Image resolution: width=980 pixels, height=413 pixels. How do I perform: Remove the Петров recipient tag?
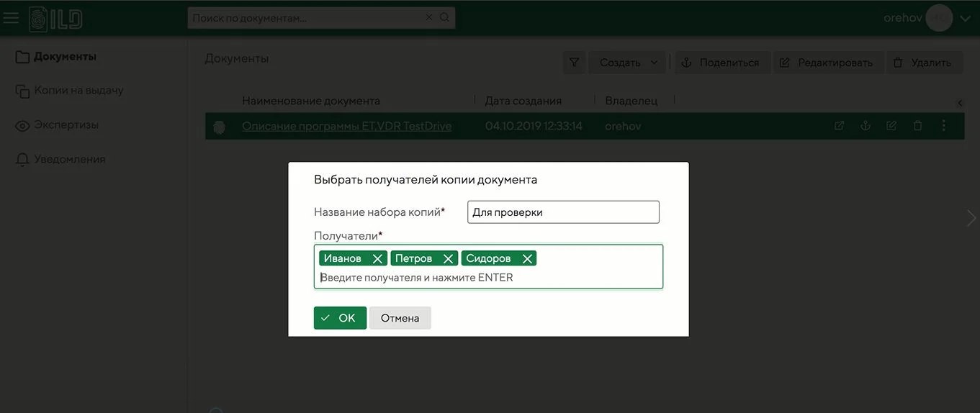pos(448,258)
